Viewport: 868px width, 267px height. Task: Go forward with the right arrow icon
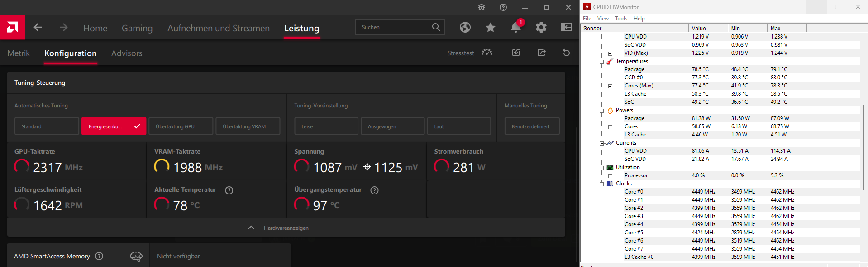[63, 28]
